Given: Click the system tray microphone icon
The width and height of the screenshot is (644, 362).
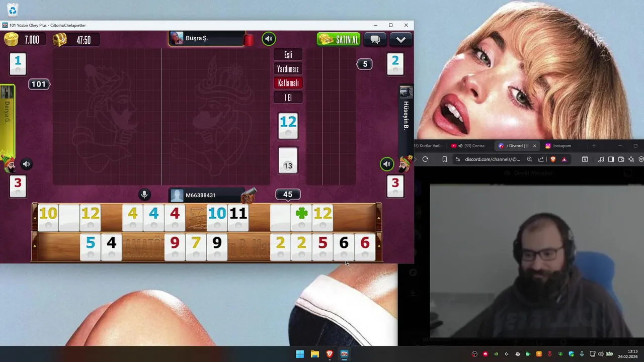Looking at the screenshot, I should click(x=582, y=354).
